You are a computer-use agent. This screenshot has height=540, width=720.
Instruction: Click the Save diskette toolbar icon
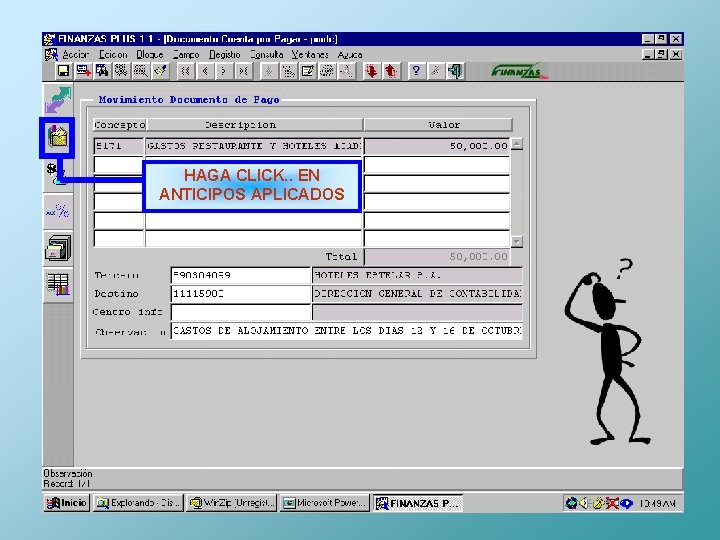63,71
